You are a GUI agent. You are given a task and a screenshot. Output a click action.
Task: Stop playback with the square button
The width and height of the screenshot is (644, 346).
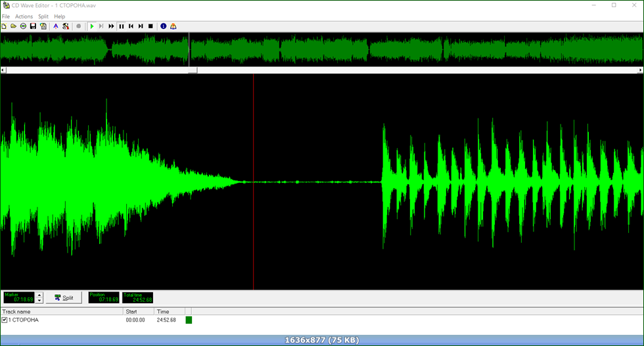(150, 26)
